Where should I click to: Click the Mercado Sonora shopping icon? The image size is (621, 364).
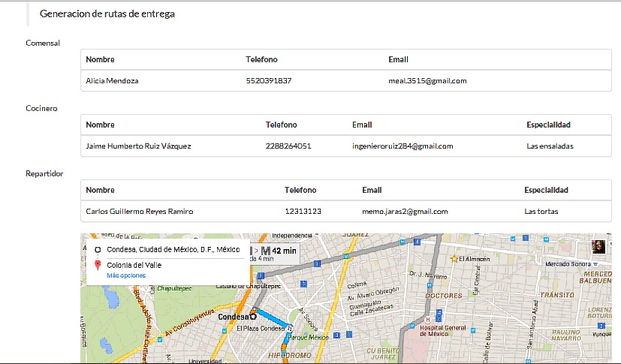[x=595, y=264]
